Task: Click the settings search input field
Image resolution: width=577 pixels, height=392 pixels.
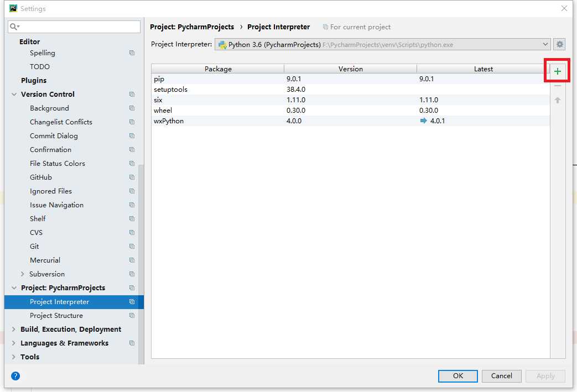Action: (74, 27)
